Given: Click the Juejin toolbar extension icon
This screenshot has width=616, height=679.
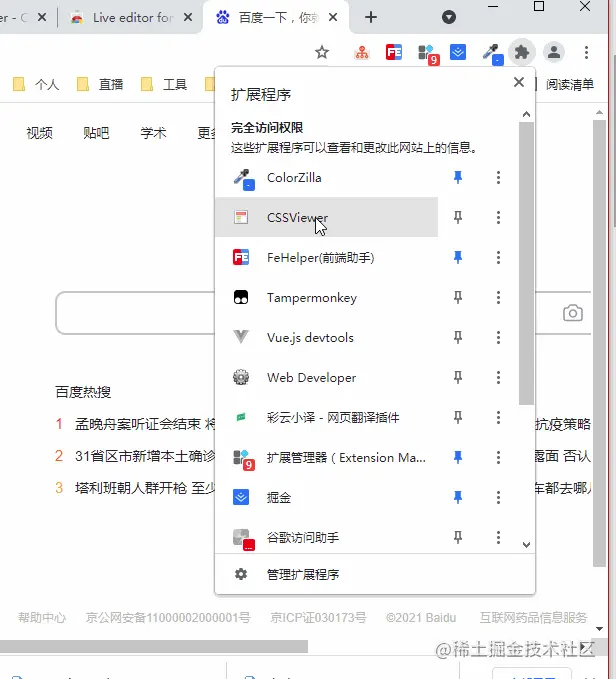Looking at the screenshot, I should (458, 52).
